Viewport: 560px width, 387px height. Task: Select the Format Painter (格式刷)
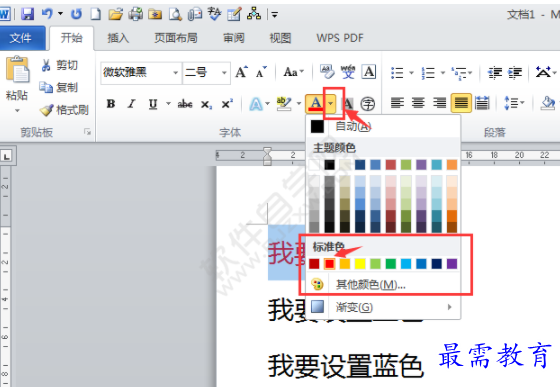pyautogui.click(x=64, y=110)
